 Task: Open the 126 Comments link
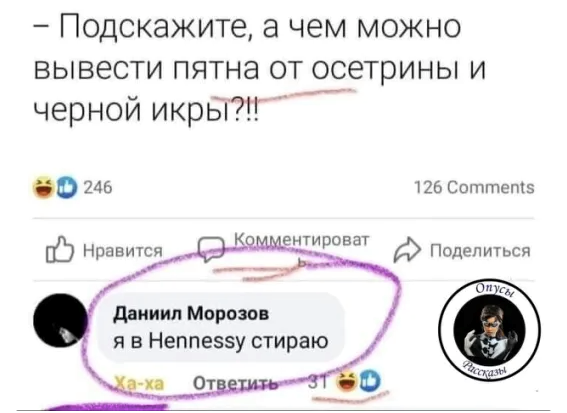[474, 188]
